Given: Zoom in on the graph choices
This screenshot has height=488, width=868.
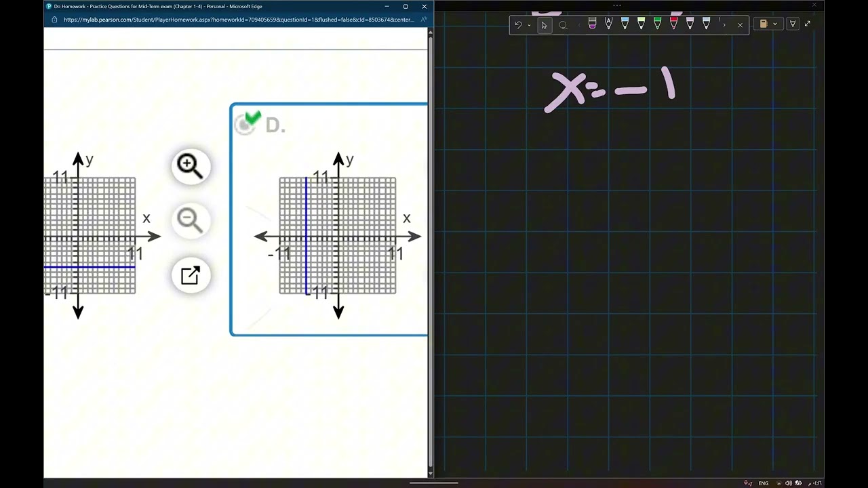Looking at the screenshot, I should pos(191,166).
